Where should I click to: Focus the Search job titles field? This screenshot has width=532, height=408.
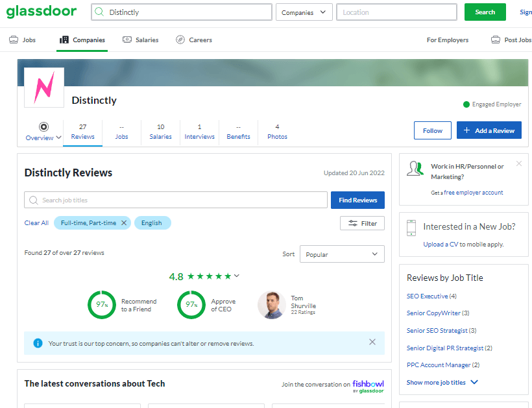[x=175, y=200]
